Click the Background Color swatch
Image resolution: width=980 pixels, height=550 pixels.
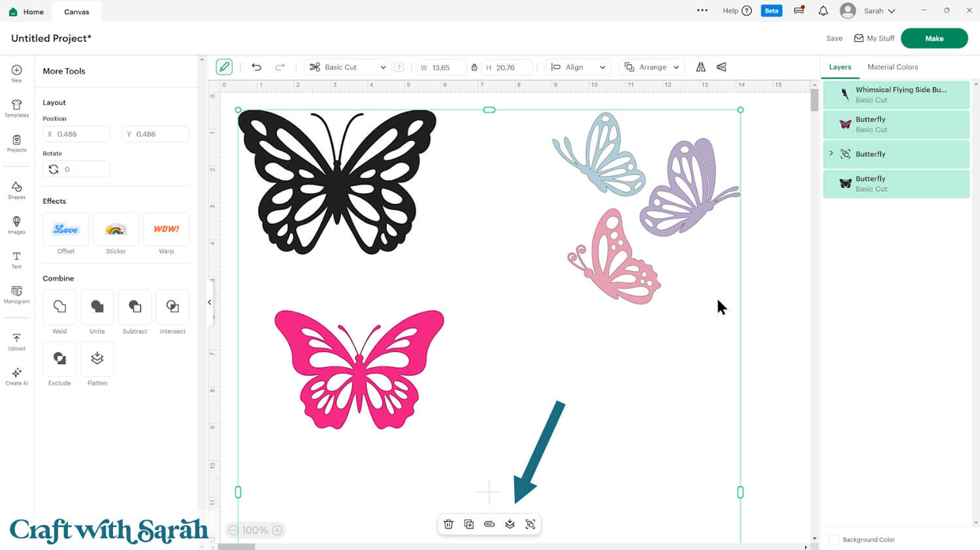pos(834,540)
